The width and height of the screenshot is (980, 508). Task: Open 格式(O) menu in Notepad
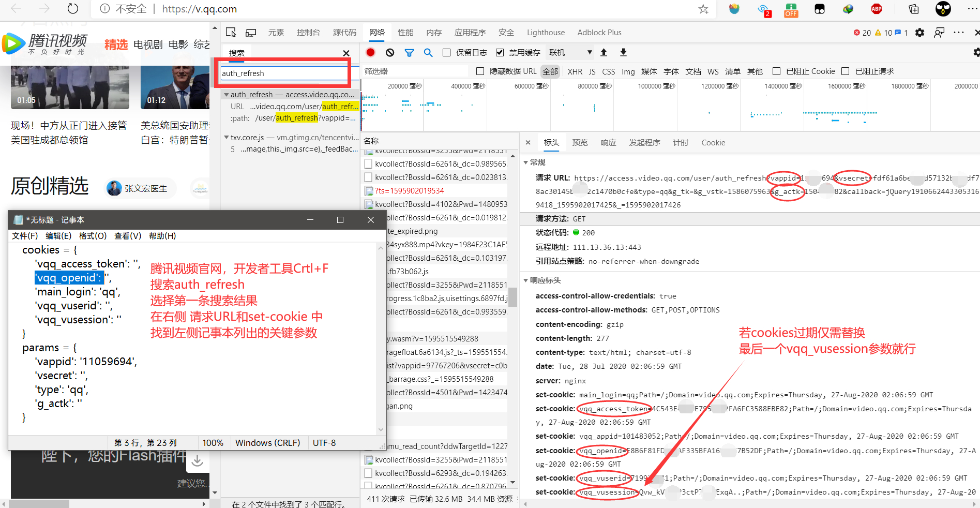pos(93,236)
